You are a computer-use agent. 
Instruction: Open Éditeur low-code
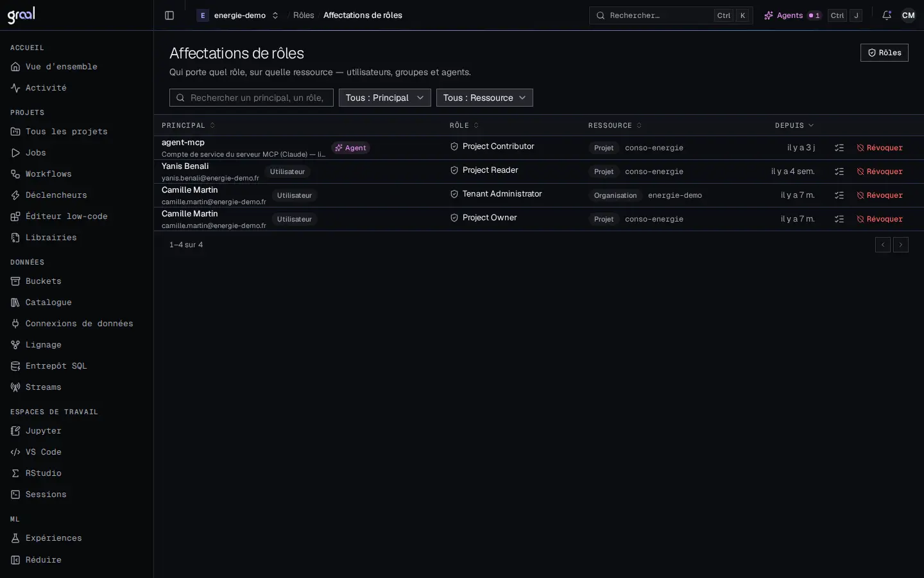tap(77, 216)
